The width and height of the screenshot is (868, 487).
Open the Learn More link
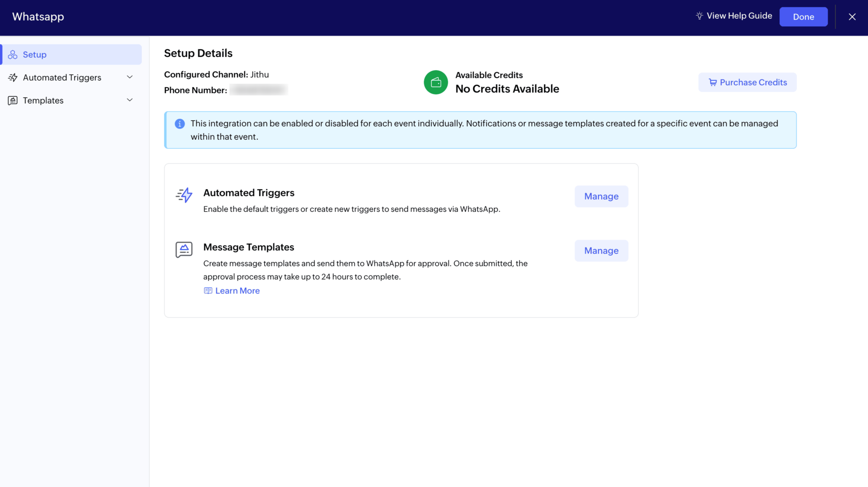point(237,291)
